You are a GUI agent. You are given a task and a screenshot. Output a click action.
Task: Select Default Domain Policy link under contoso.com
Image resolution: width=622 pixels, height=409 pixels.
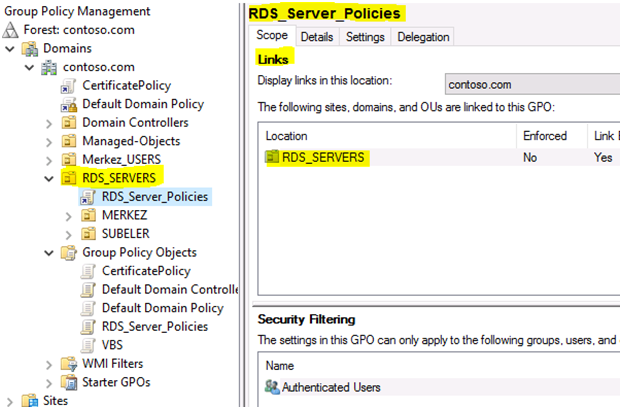click(143, 104)
